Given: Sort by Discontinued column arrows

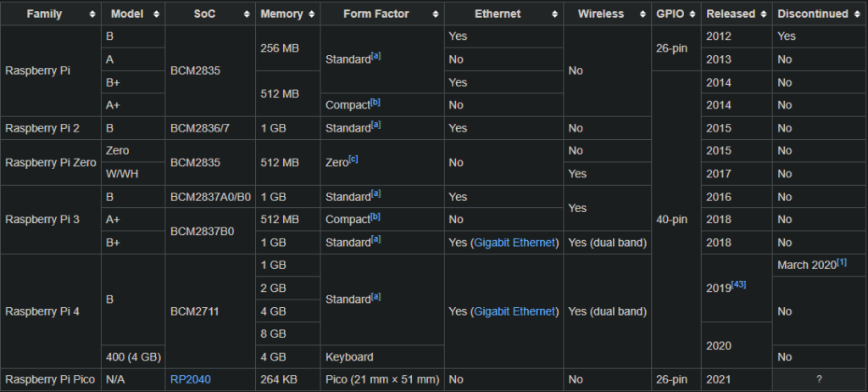Looking at the screenshot, I should coord(857,14).
